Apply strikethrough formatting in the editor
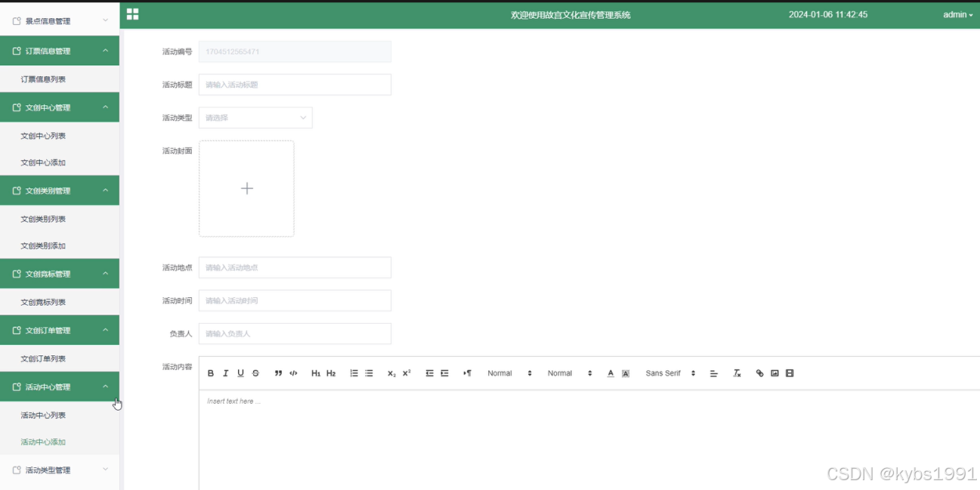Image resolution: width=980 pixels, height=490 pixels. (x=255, y=374)
